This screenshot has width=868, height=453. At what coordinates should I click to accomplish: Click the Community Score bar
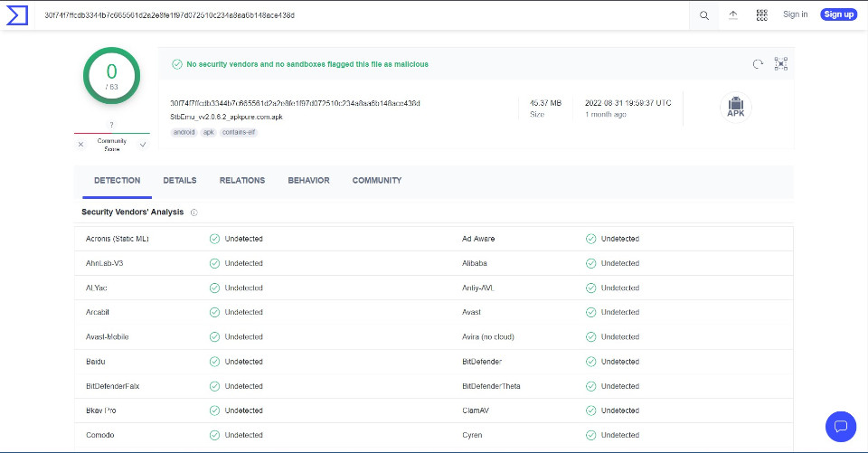[x=112, y=134]
